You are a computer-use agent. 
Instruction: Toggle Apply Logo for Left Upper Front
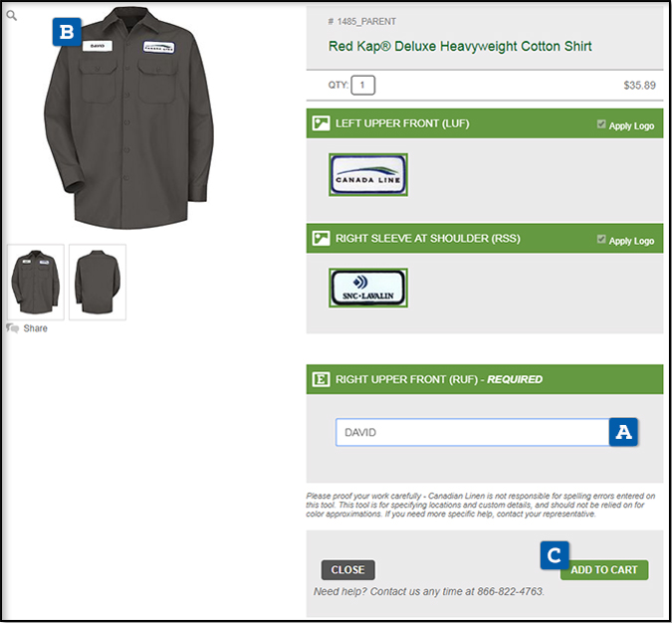point(601,124)
